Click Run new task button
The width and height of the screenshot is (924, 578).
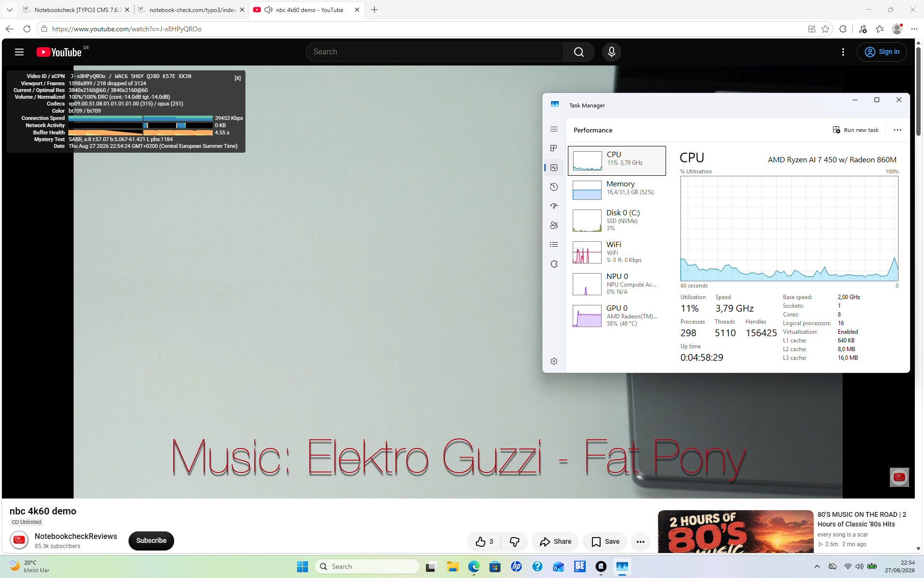pos(856,130)
